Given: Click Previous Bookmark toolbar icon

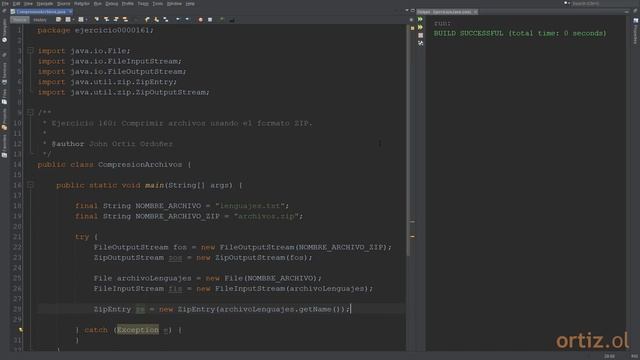Looking at the screenshot, I should click(147, 19).
